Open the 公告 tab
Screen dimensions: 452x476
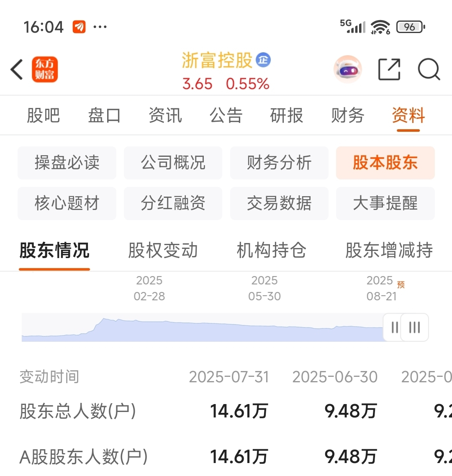point(226,115)
